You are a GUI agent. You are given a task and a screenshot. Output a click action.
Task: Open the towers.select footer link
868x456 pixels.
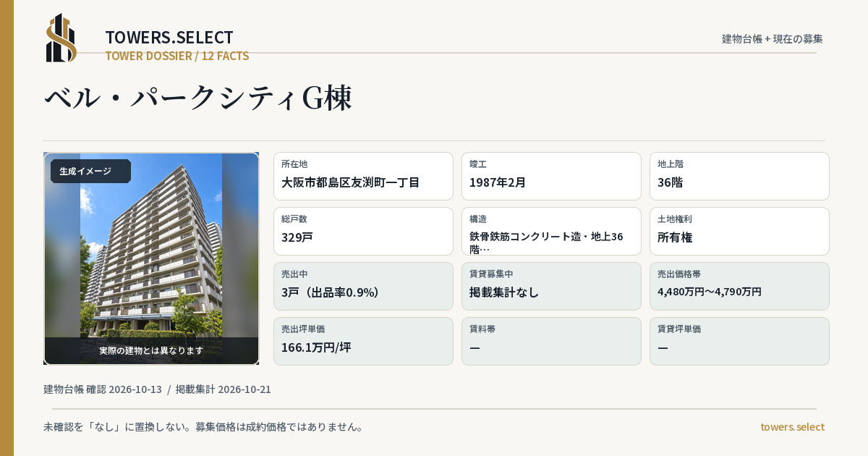[x=792, y=427]
